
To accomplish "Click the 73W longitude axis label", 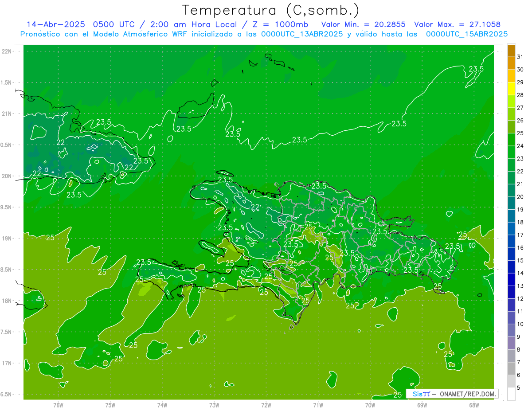I will tap(214, 405).
